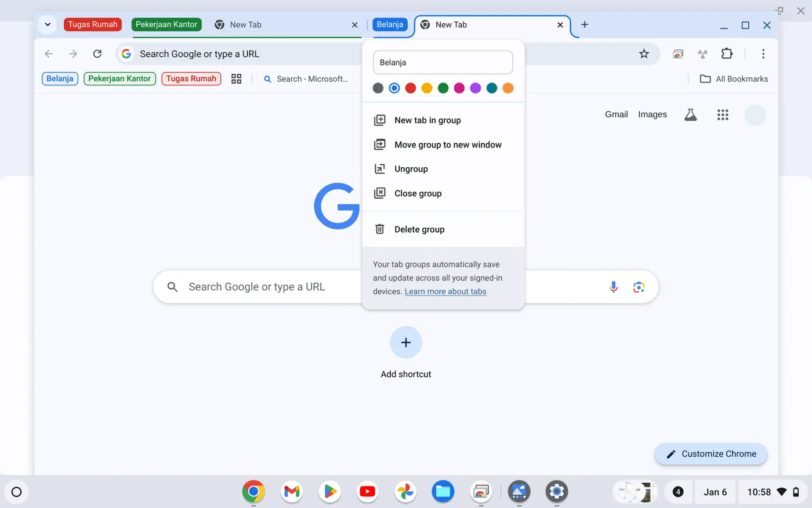Viewport: 812px width, 508px height.
Task: Reload the current page
Action: [x=97, y=54]
